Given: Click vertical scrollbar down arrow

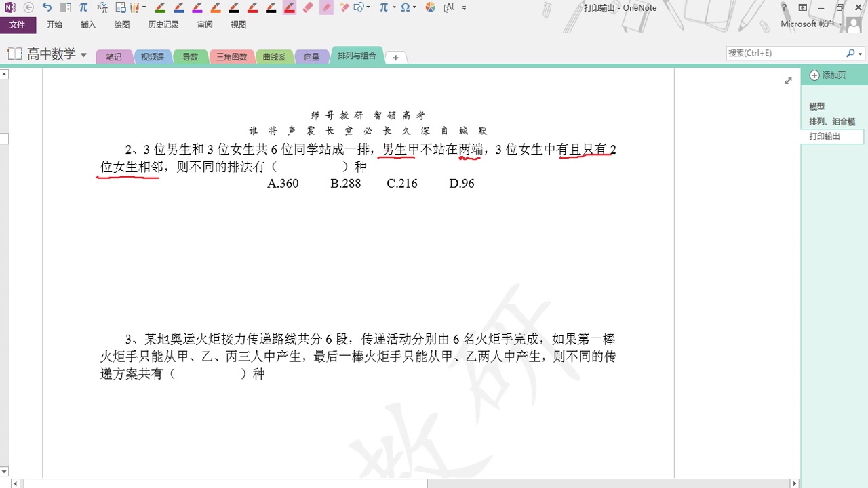Looking at the screenshot, I should pos(4,472).
